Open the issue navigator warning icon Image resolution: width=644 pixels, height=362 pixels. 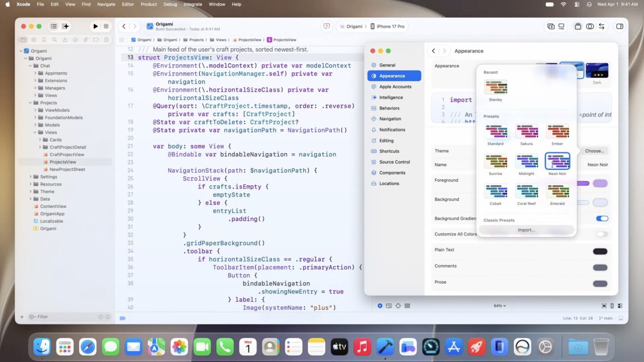65,40
